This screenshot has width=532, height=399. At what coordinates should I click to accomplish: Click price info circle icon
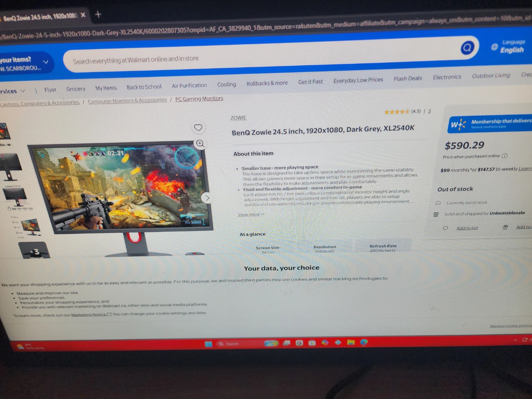point(505,156)
